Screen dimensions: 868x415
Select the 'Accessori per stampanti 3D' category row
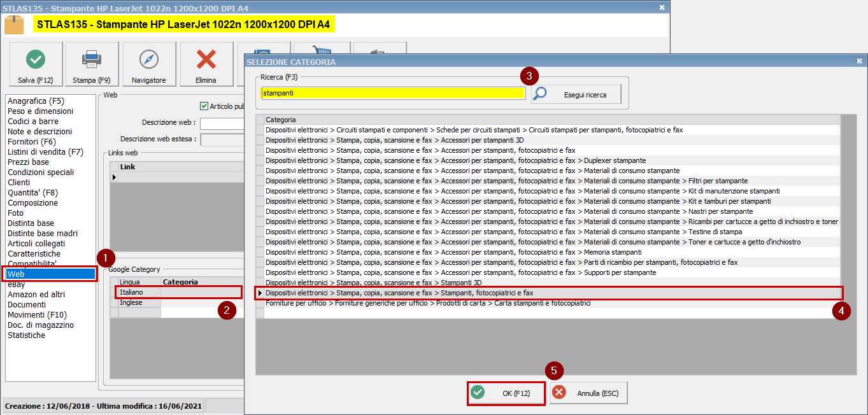tap(552, 140)
